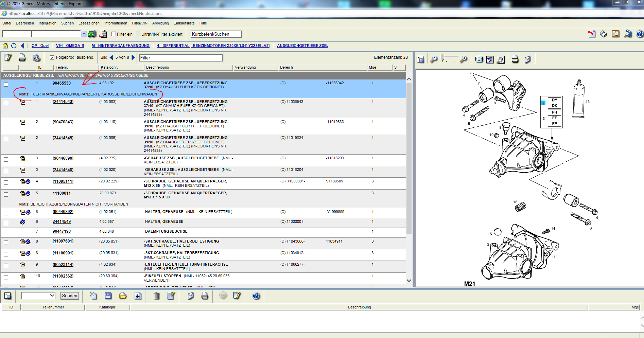Image resolution: width=644 pixels, height=338 pixels.
Task: Click the address bar URL
Action: tap(85, 14)
